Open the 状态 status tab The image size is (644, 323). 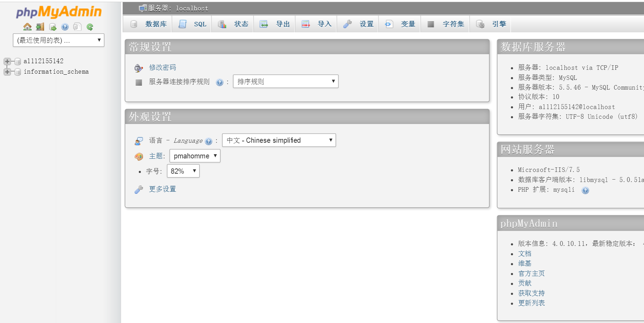[x=233, y=24]
